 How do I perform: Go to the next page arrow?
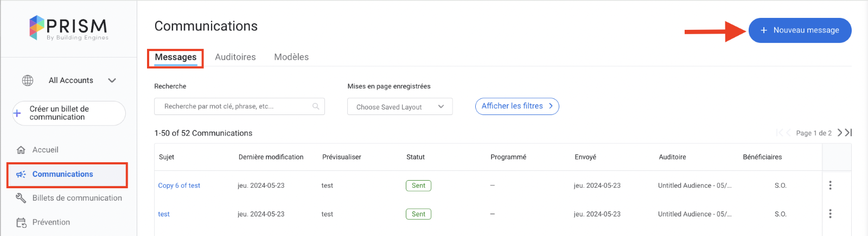(840, 132)
